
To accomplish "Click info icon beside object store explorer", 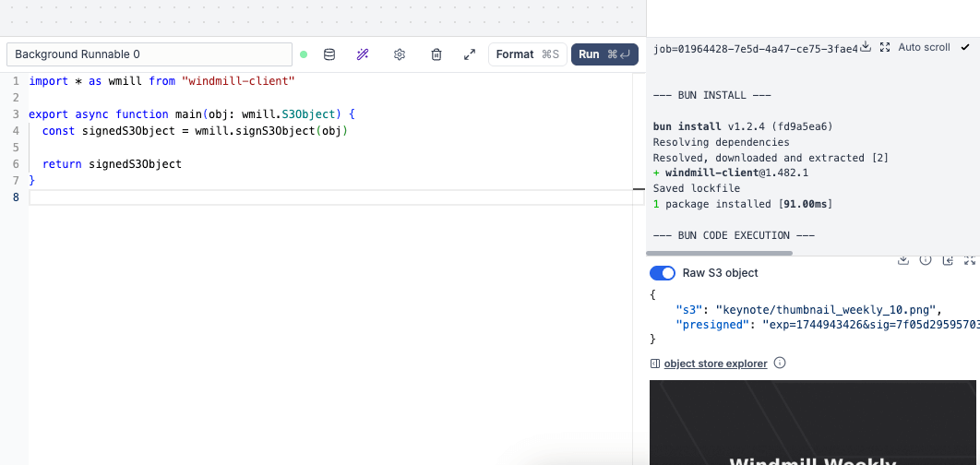I will tap(780, 364).
